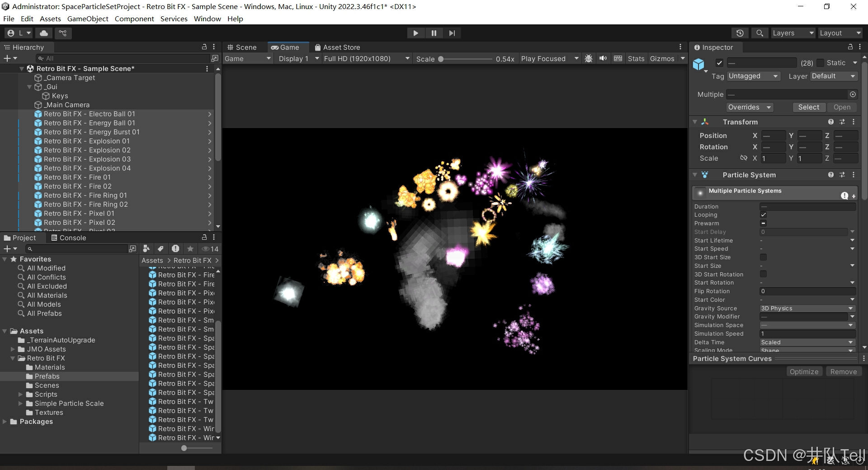
Task: Switch to the Console tab
Action: coord(68,238)
